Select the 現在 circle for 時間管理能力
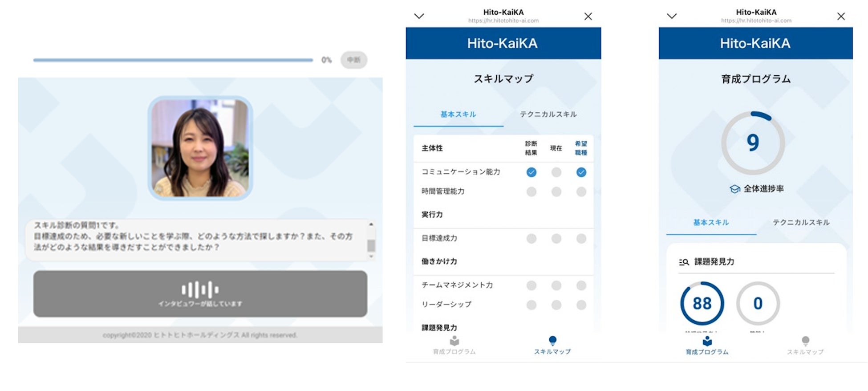Viewport: 868px width, 391px height. (x=556, y=192)
